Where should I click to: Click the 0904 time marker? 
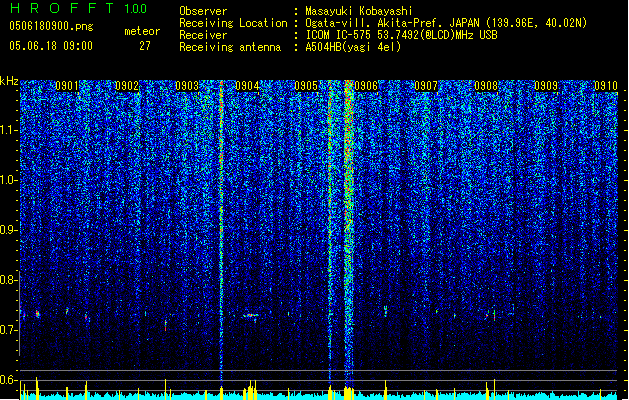[247, 86]
